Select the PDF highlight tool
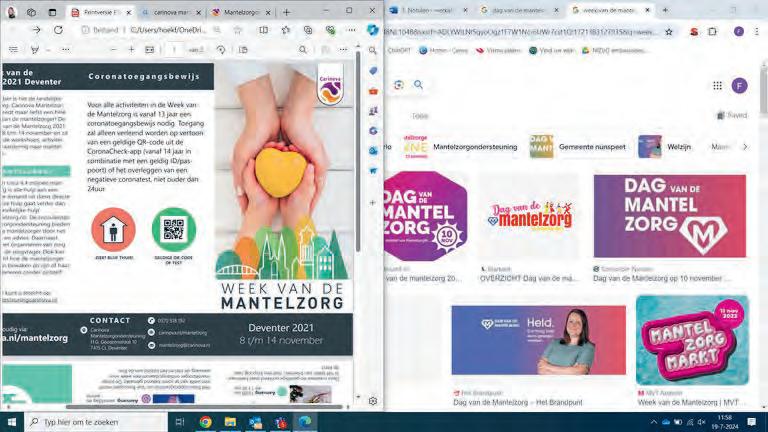Viewport: 768px width, 432px height. point(35,50)
